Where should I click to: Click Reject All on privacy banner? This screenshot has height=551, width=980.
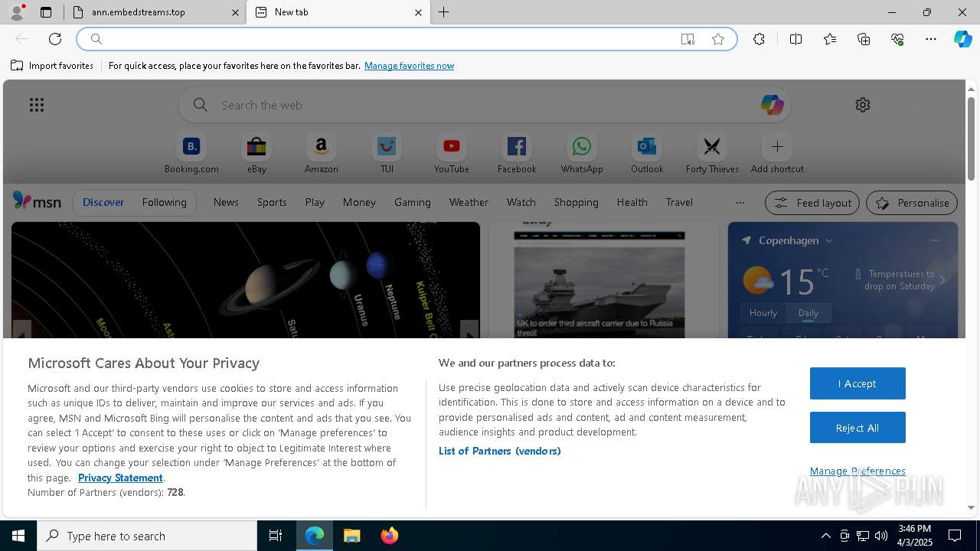pyautogui.click(x=857, y=428)
